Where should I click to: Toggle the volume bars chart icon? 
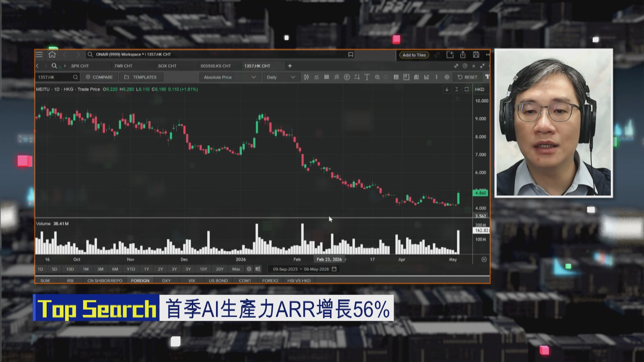pyautogui.click(x=426, y=77)
